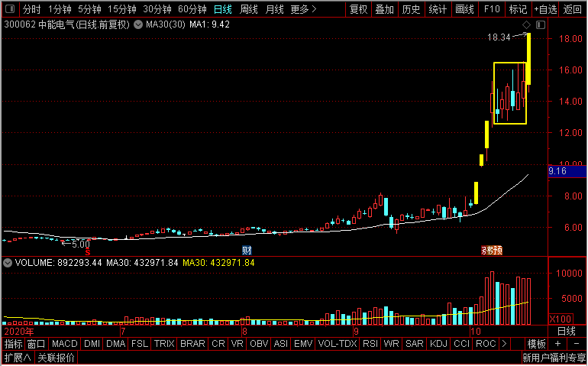Select the 60分钟 timeframe tab

click(x=192, y=9)
